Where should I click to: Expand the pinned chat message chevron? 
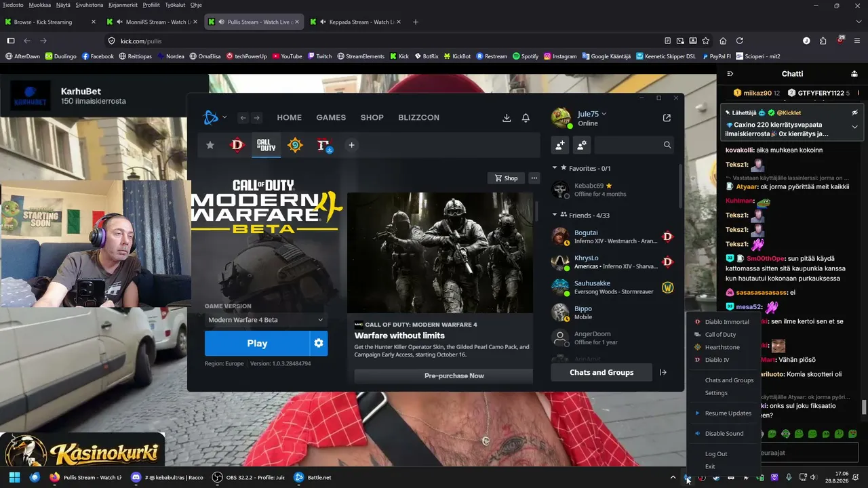[x=854, y=127]
